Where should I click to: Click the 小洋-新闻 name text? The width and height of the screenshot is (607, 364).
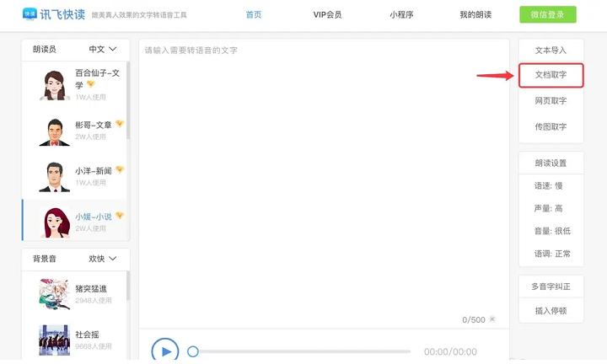94,170
